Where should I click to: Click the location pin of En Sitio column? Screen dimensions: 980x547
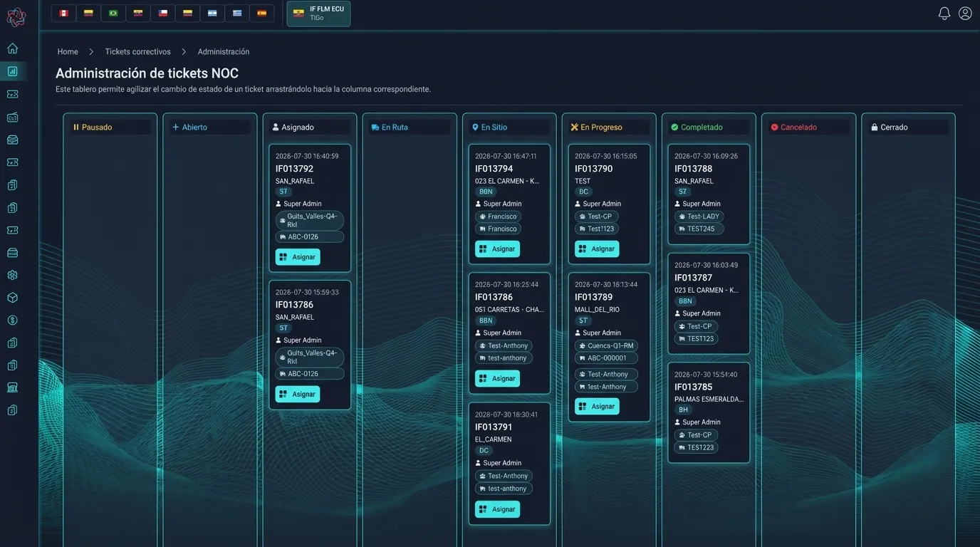click(475, 127)
